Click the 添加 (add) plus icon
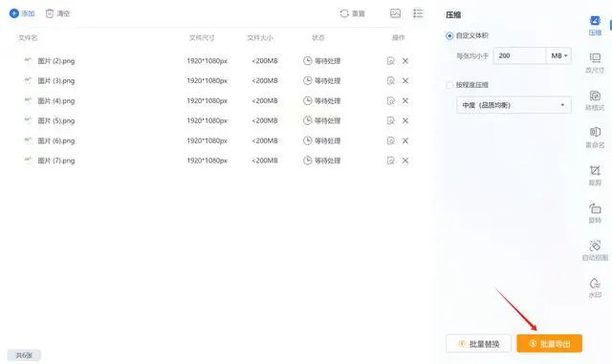Viewport: 612px width, 364px height. click(14, 13)
